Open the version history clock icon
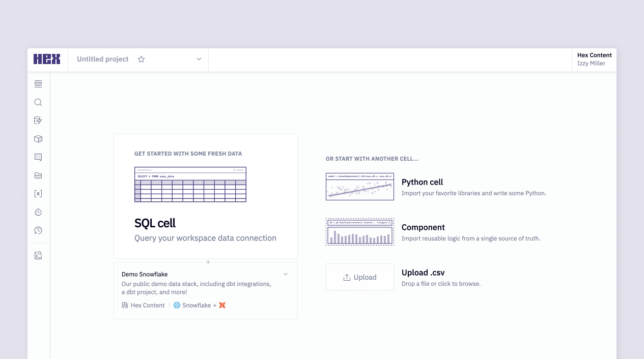Viewport: 644px width, 359px height. pyautogui.click(x=38, y=230)
